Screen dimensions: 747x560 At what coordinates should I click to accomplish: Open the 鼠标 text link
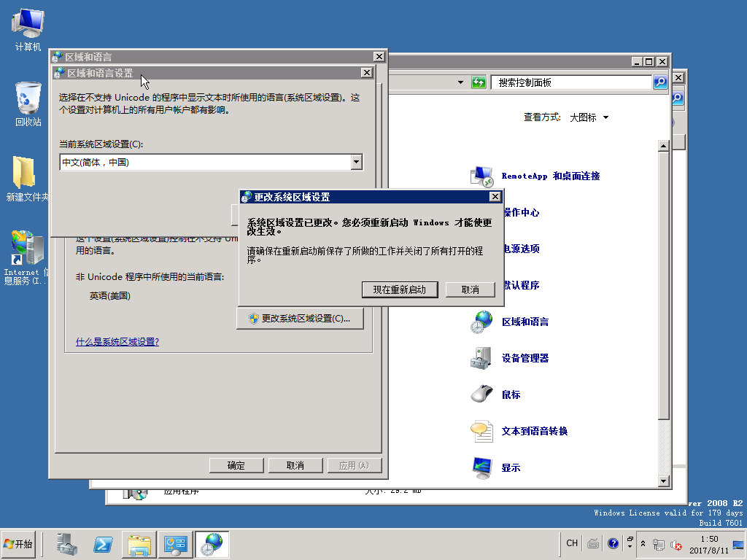[511, 394]
